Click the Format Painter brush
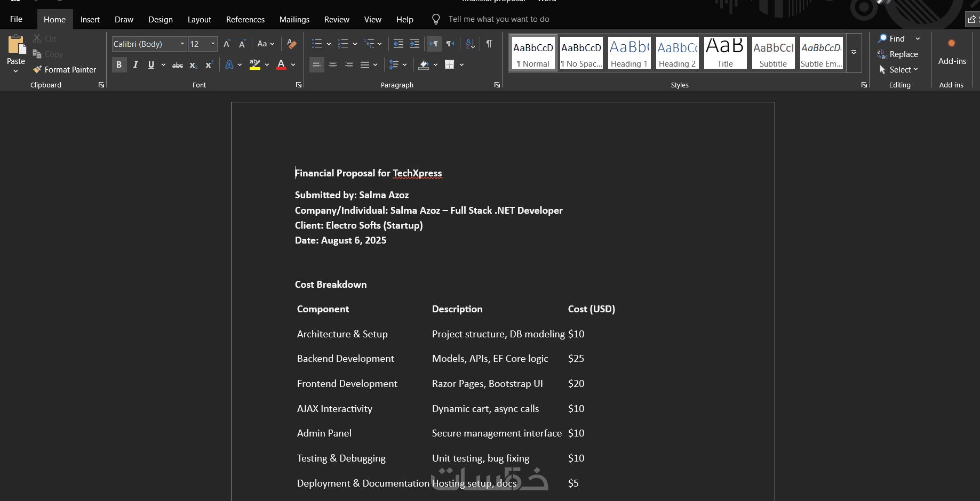980x501 pixels. (x=37, y=70)
